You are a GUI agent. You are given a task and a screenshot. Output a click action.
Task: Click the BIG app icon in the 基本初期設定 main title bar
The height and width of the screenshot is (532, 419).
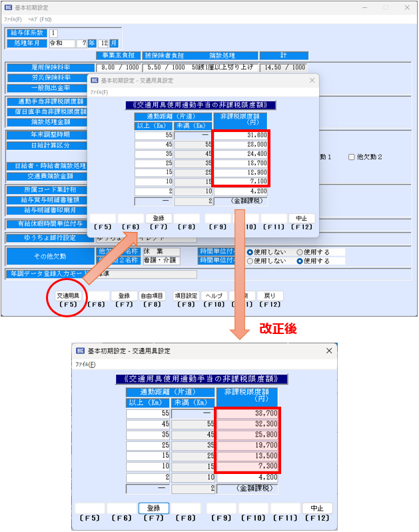8,8
